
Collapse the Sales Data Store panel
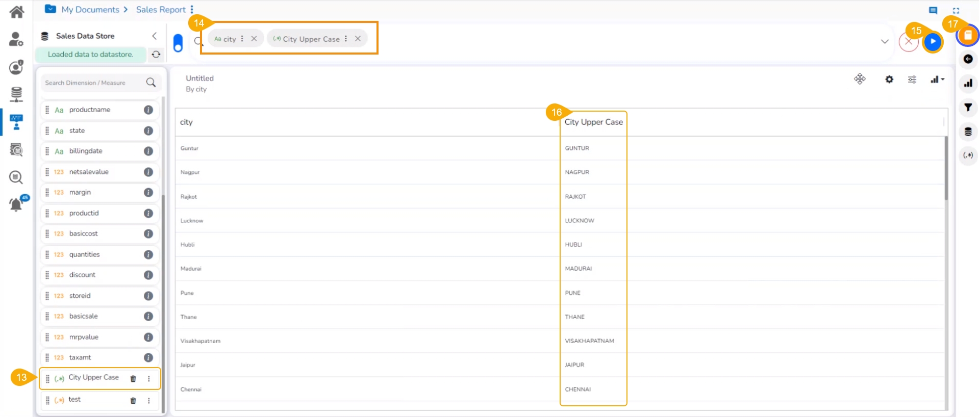coord(155,36)
